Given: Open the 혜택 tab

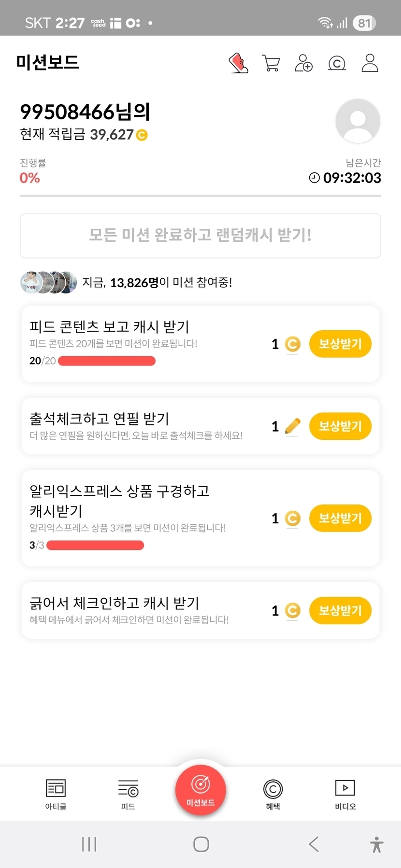Looking at the screenshot, I should tap(273, 794).
